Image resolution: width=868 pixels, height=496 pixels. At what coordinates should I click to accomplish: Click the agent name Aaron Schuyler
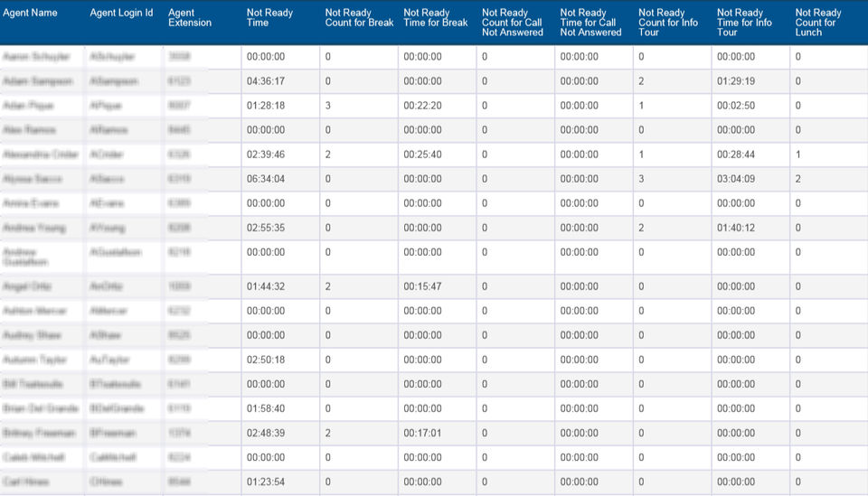(x=36, y=57)
